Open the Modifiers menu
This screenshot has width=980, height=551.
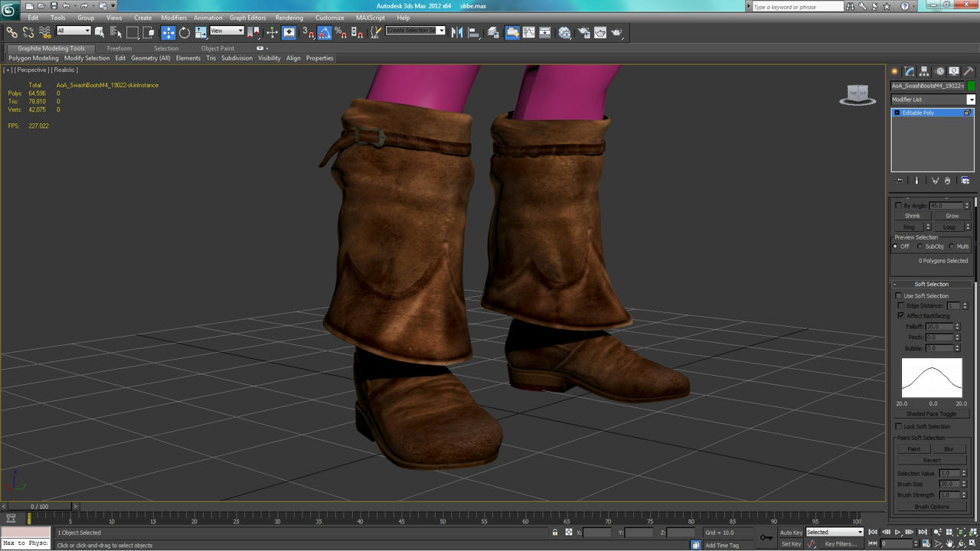coord(174,18)
